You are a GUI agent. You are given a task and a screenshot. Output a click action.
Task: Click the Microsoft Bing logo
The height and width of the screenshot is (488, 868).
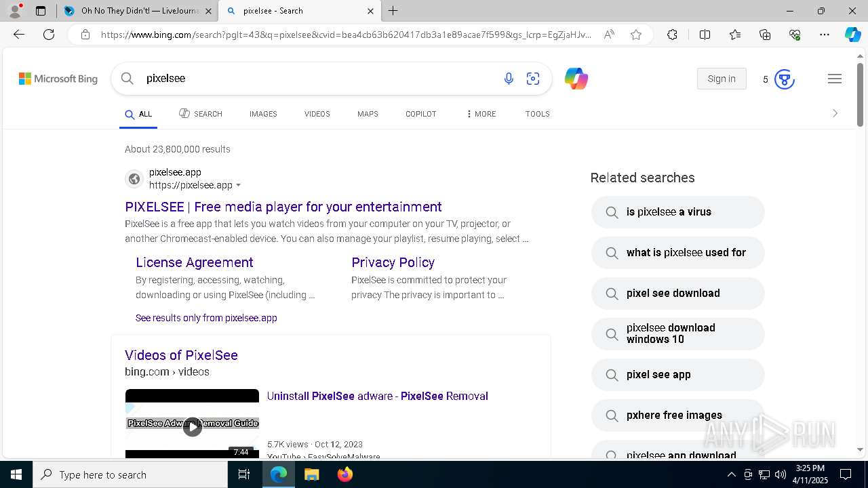pyautogui.click(x=58, y=79)
